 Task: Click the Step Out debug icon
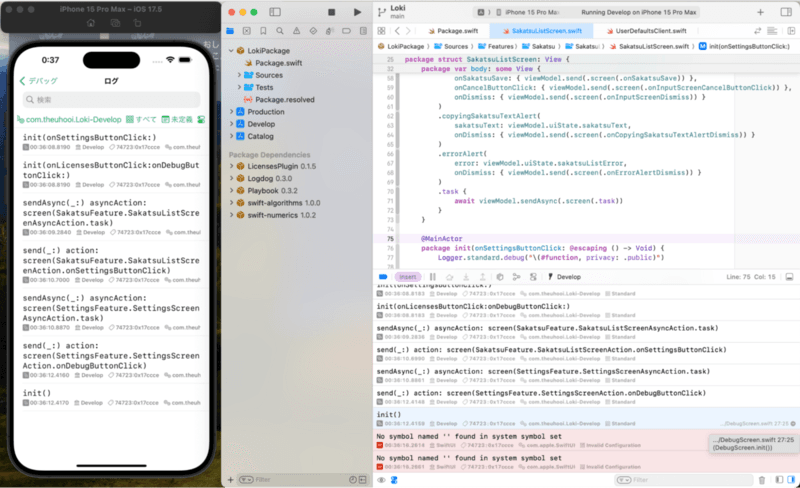(x=483, y=277)
